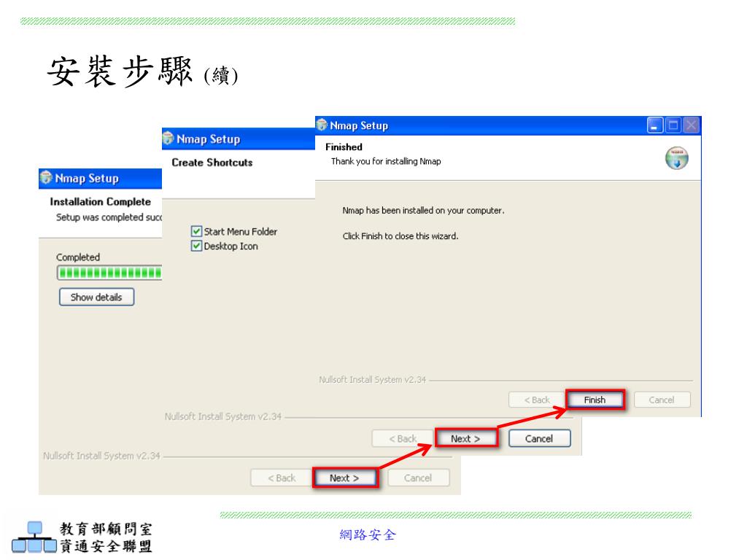This screenshot has height=560, width=747.
Task: Click Cancel in Create Shortcuts window
Action: pyautogui.click(x=539, y=438)
